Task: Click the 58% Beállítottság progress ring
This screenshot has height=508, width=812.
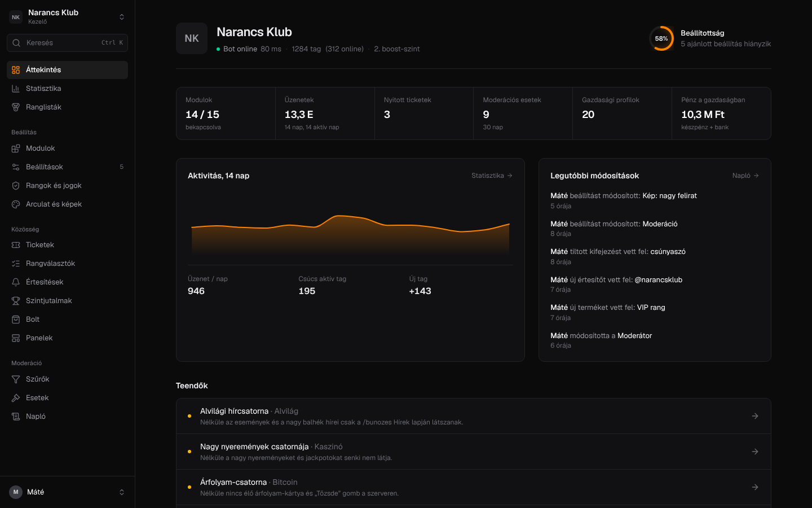Action: pyautogui.click(x=661, y=38)
